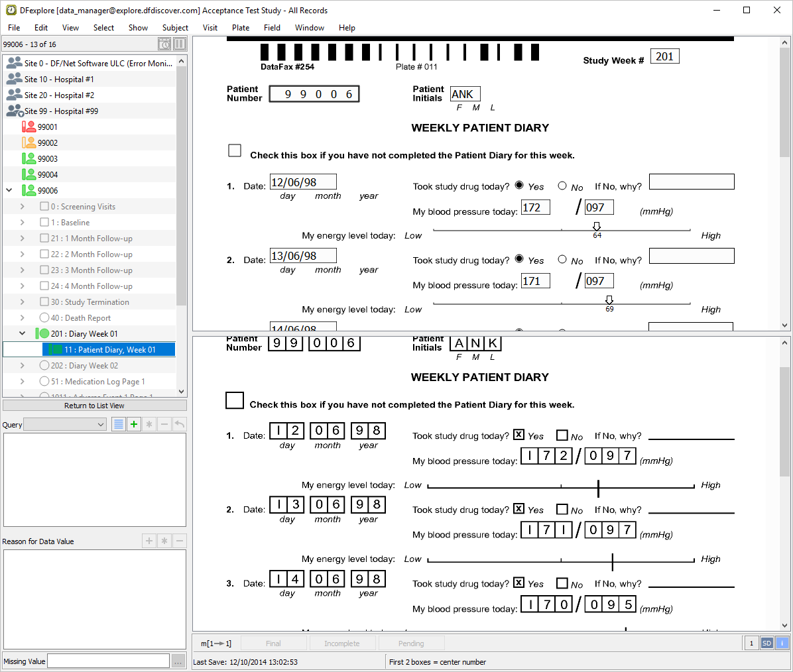This screenshot has height=672, width=793.
Task: Click the blue info icon at bottom right
Action: click(782, 643)
